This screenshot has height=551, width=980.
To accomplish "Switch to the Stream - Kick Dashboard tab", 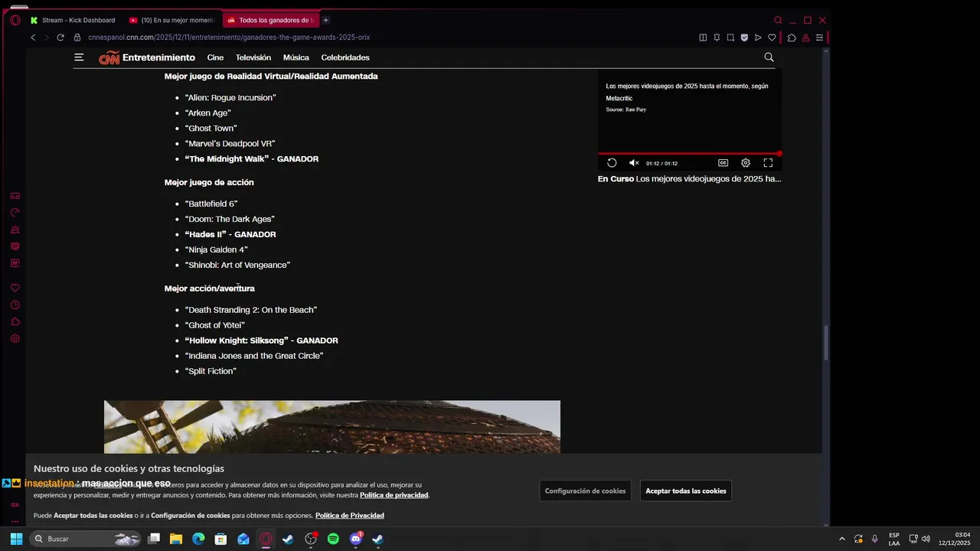I will [73, 20].
